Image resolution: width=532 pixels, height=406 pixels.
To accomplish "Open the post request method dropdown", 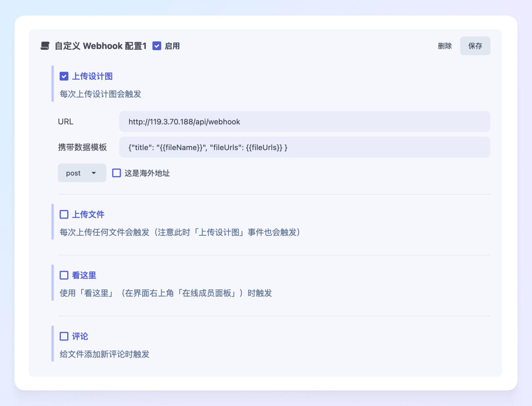I will click(82, 173).
